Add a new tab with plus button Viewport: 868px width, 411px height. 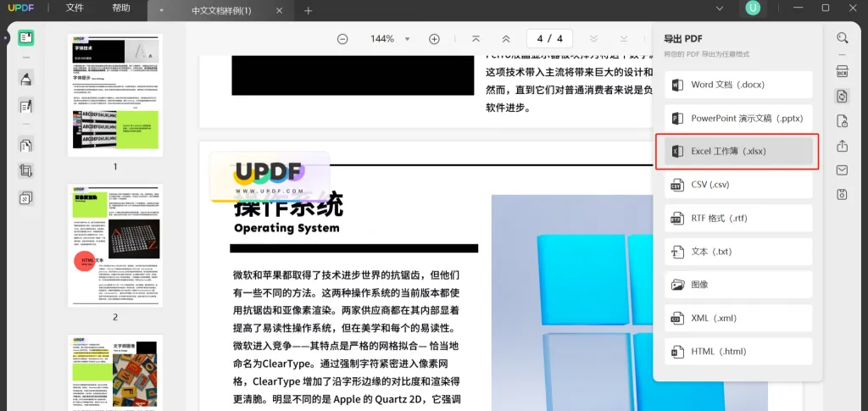309,10
